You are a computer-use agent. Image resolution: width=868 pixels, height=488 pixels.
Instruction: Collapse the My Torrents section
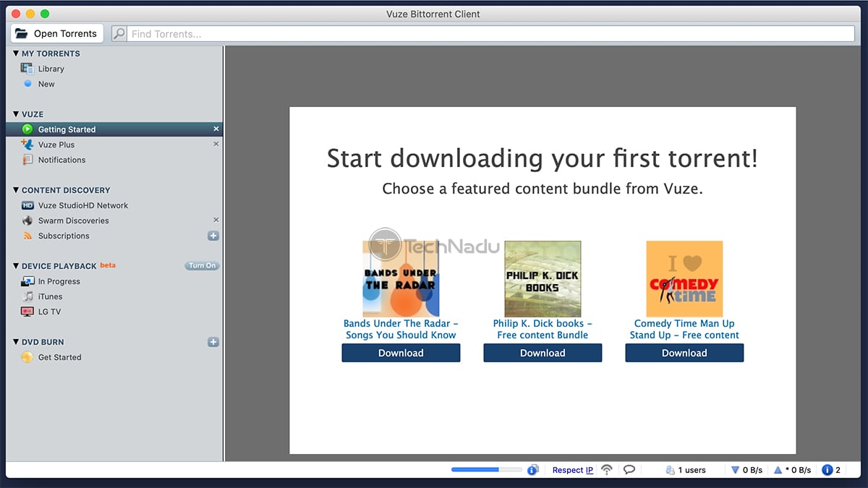[x=16, y=53]
